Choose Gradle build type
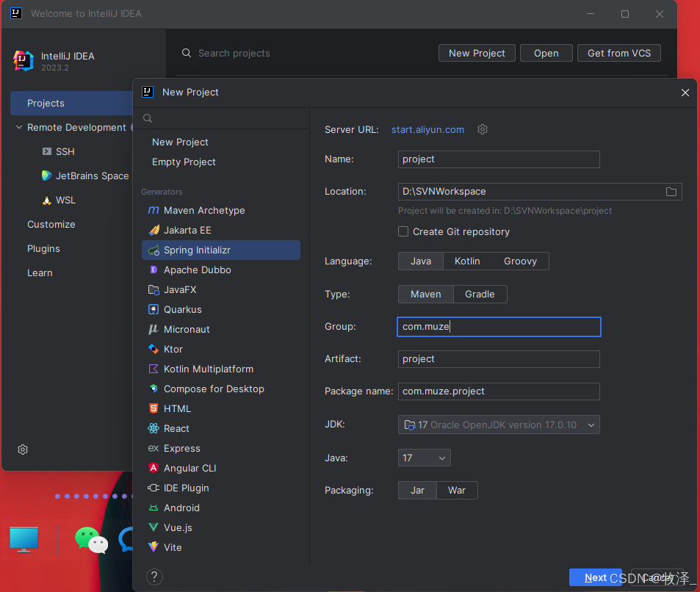Screen dimensions: 700x592 point(480,295)
